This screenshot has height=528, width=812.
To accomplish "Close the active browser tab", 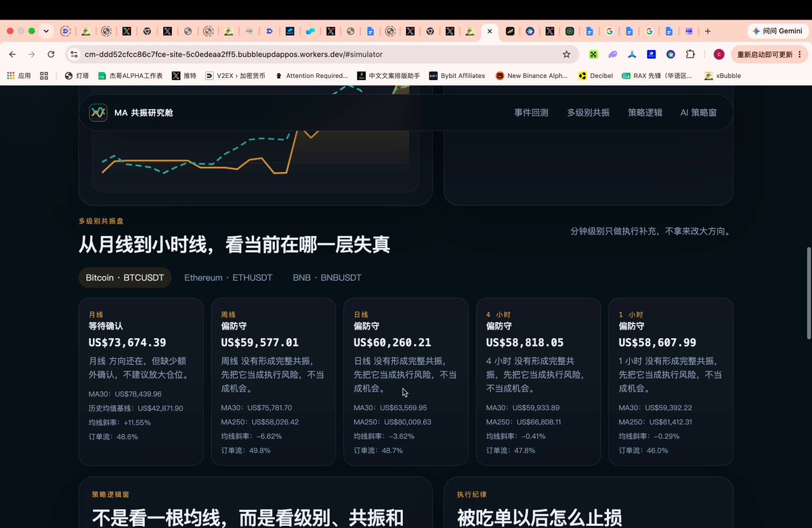I will pyautogui.click(x=490, y=31).
